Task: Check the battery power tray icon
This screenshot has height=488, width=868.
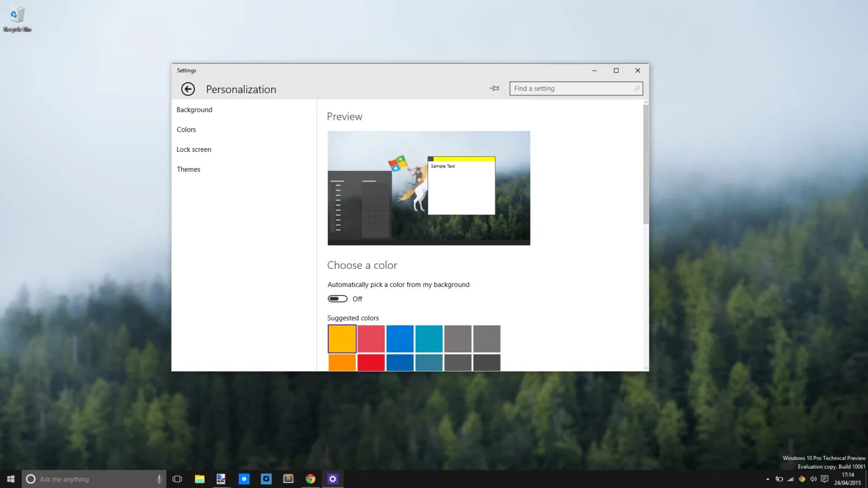Action: click(779, 479)
